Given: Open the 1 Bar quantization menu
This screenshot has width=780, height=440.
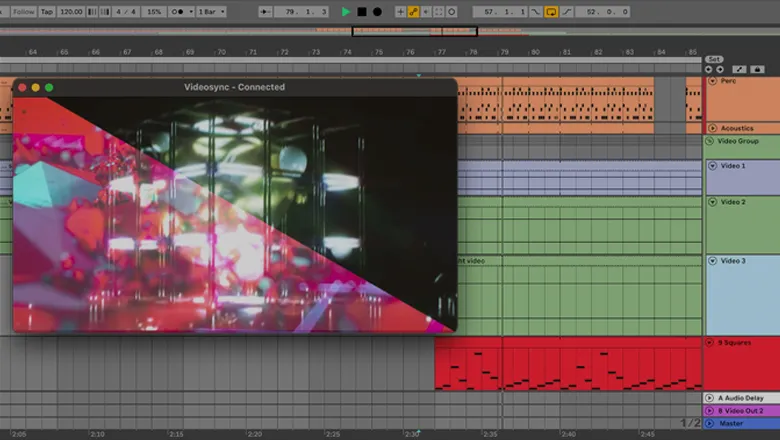Looking at the screenshot, I should tap(211, 11).
